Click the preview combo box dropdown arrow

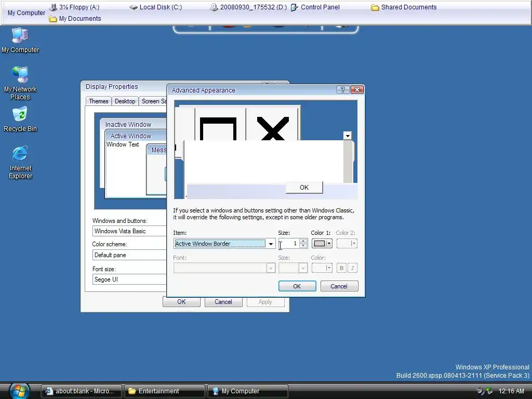point(348,136)
